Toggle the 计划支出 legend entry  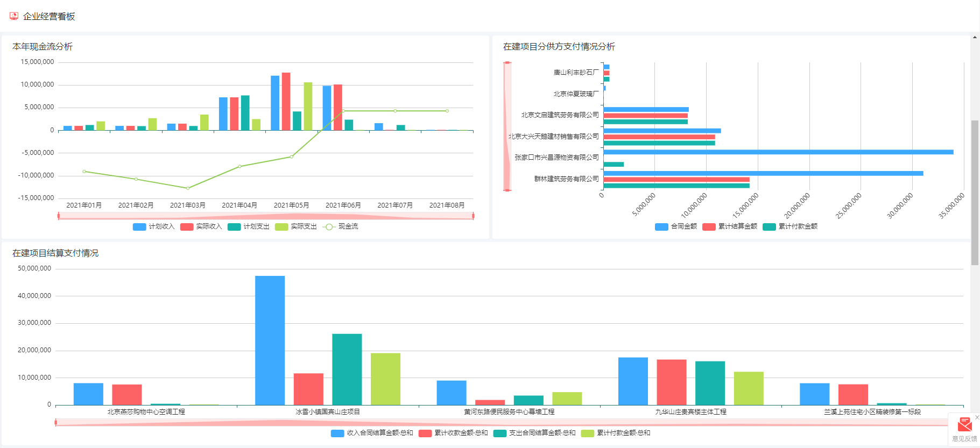coord(234,227)
